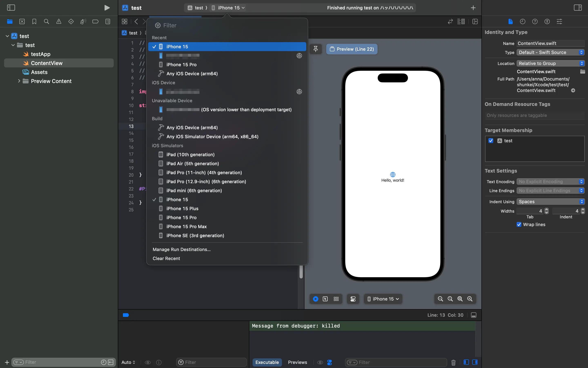The height and width of the screenshot is (368, 588).
Task: Toggle the variables view pane
Action: pyautogui.click(x=466, y=362)
